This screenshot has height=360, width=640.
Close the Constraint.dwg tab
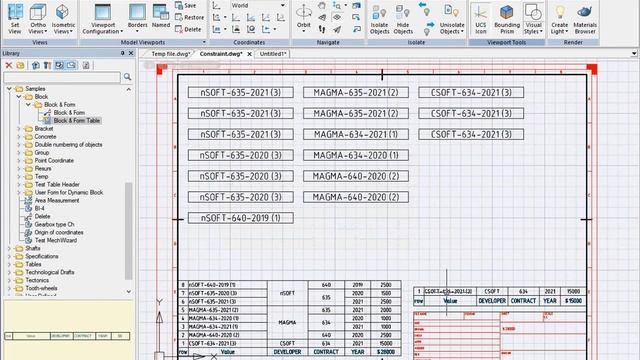tap(249, 54)
